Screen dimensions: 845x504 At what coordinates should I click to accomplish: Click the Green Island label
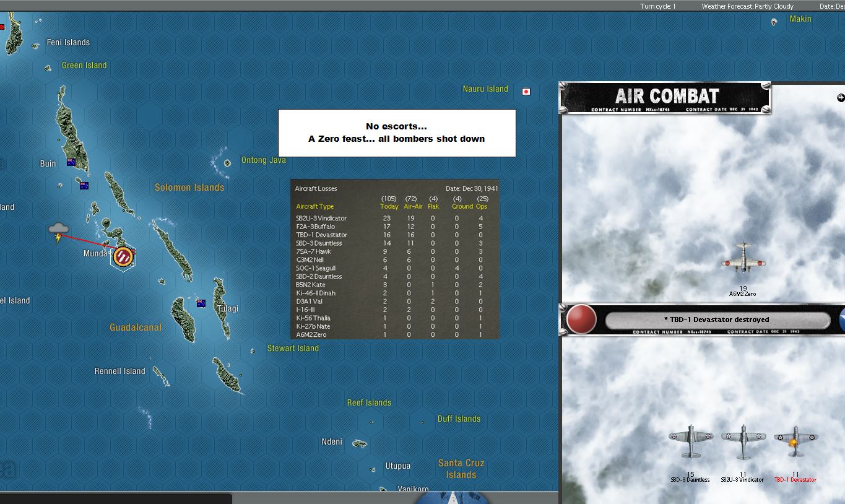(x=84, y=66)
